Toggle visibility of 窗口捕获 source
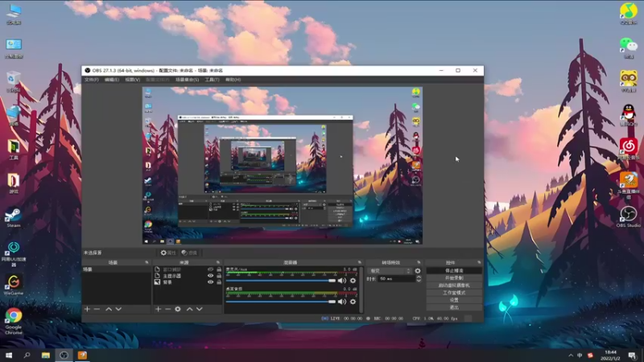This screenshot has height=362, width=644. tap(210, 269)
